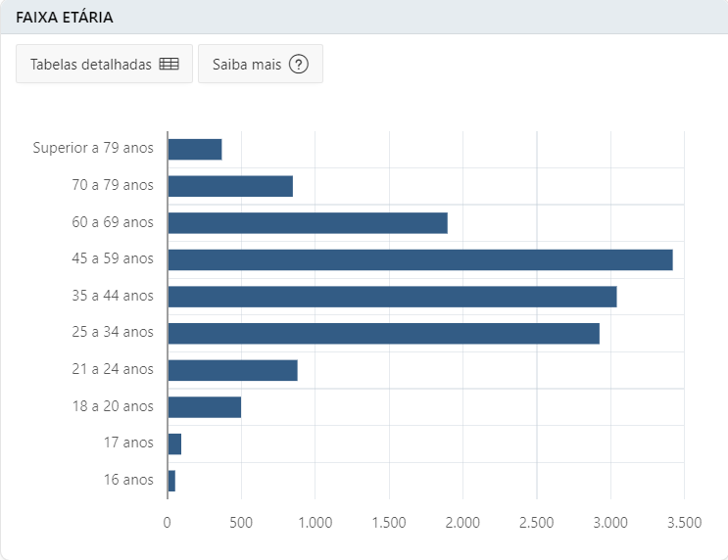The width and height of the screenshot is (728, 560).
Task: Select the 16 anos bar
Action: (171, 481)
